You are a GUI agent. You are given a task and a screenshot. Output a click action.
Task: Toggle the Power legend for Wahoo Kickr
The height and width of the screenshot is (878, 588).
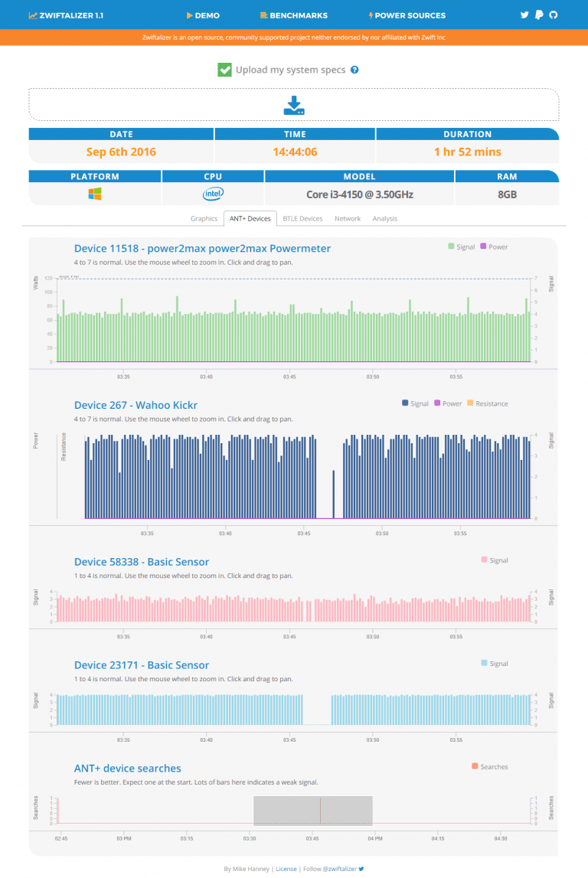click(x=448, y=403)
